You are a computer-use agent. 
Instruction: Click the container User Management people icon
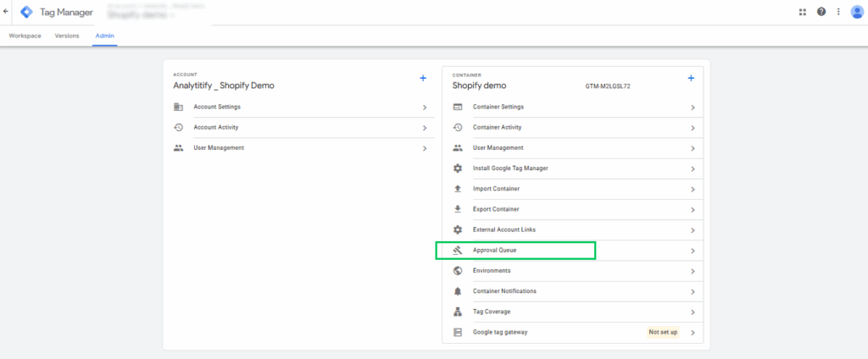(x=457, y=148)
